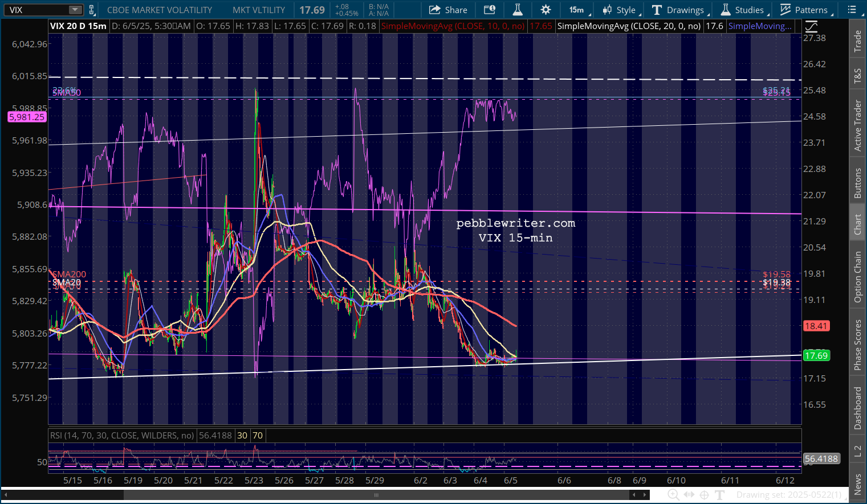Open the Style menu
This screenshot has height=504, width=867.
tap(621, 10)
